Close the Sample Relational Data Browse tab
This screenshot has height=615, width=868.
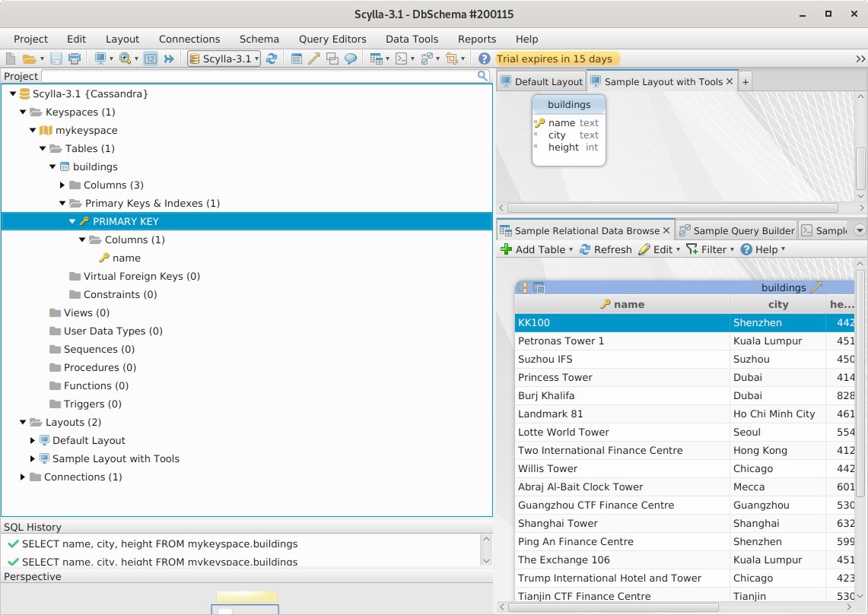pos(666,230)
